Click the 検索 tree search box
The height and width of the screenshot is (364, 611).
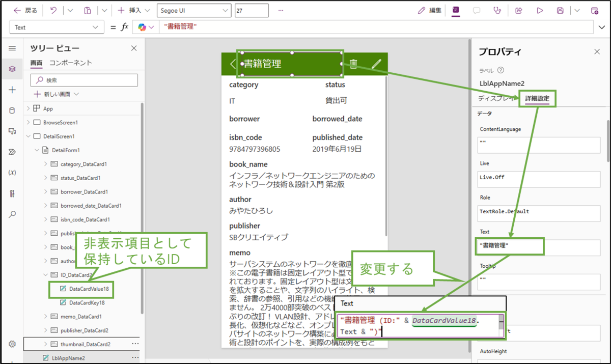84,80
